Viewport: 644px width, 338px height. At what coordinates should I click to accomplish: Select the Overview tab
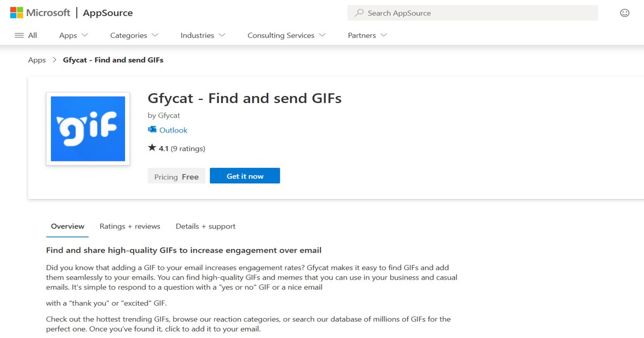[68, 226]
